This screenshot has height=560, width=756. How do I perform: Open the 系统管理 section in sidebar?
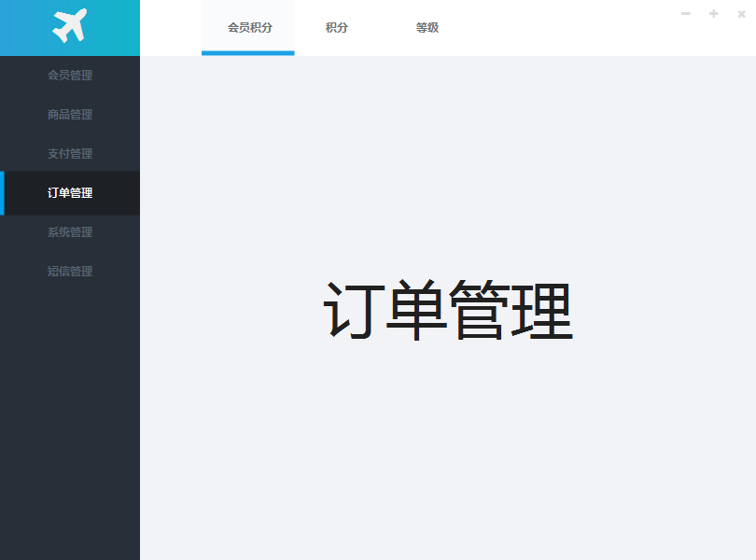(x=70, y=231)
